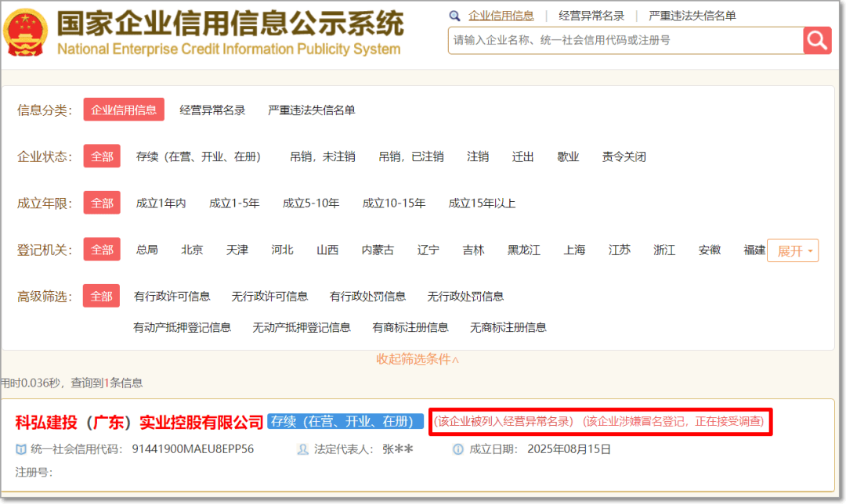Click the small magnifier icon beside 企业信用信息
The width and height of the screenshot is (846, 504).
point(455,16)
